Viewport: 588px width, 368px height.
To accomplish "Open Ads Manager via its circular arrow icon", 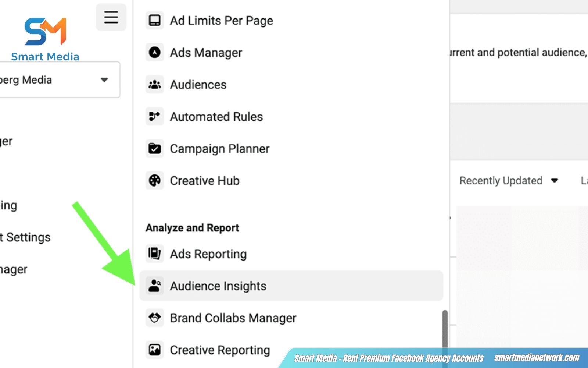I will click(x=155, y=53).
